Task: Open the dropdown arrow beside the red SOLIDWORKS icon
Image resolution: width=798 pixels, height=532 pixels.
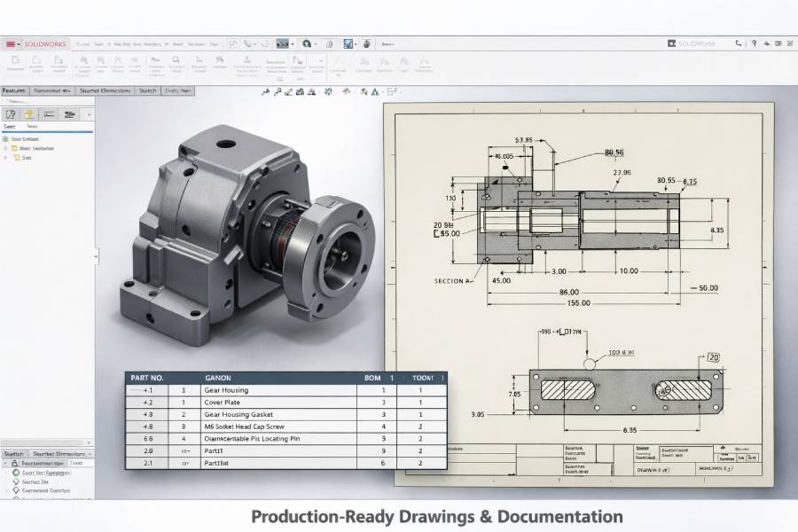Action: click(19, 44)
